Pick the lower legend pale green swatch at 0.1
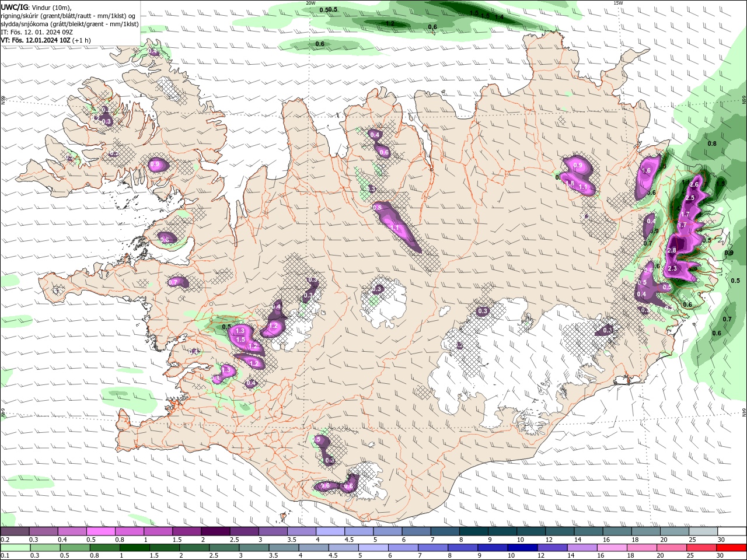The image size is (747, 560). pyautogui.click(x=15, y=548)
